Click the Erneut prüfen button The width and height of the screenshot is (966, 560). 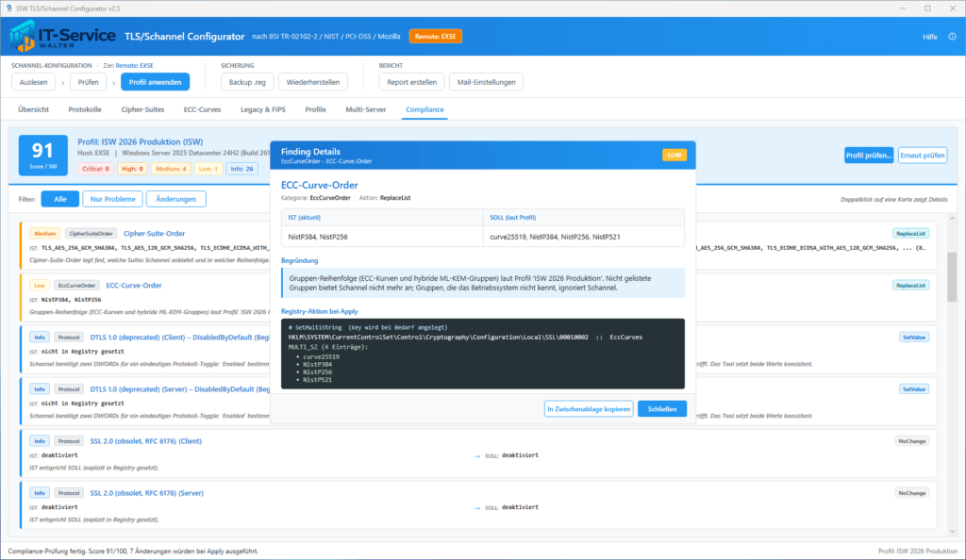coord(923,155)
